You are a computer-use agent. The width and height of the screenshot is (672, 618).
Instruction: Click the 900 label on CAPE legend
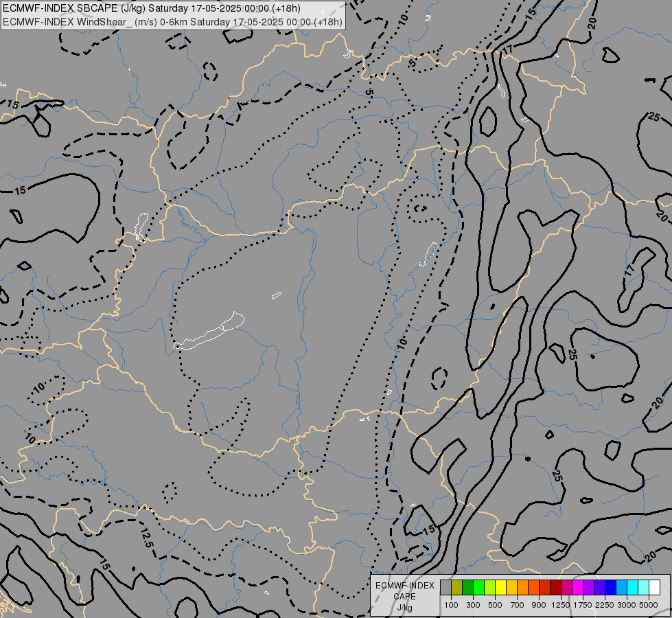pos(539,605)
